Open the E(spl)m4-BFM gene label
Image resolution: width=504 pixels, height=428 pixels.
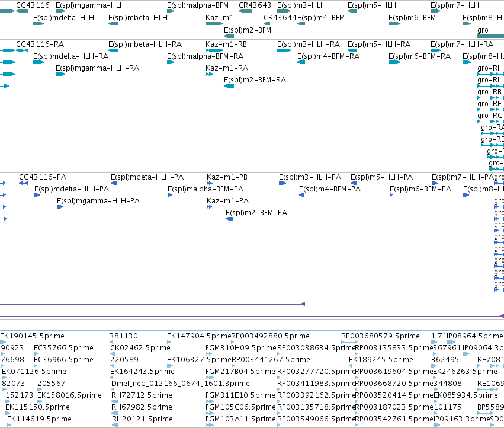point(321,18)
